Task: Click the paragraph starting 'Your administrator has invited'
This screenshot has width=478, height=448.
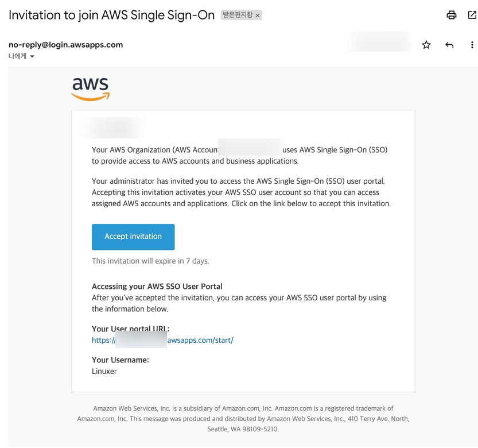Action: pos(241,192)
